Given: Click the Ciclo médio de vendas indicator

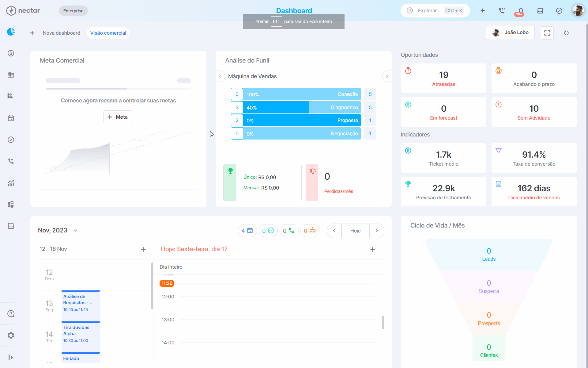Looking at the screenshot, I should 534,192.
